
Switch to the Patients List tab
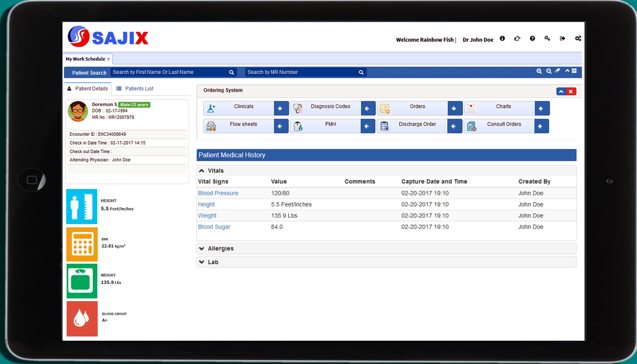[139, 88]
